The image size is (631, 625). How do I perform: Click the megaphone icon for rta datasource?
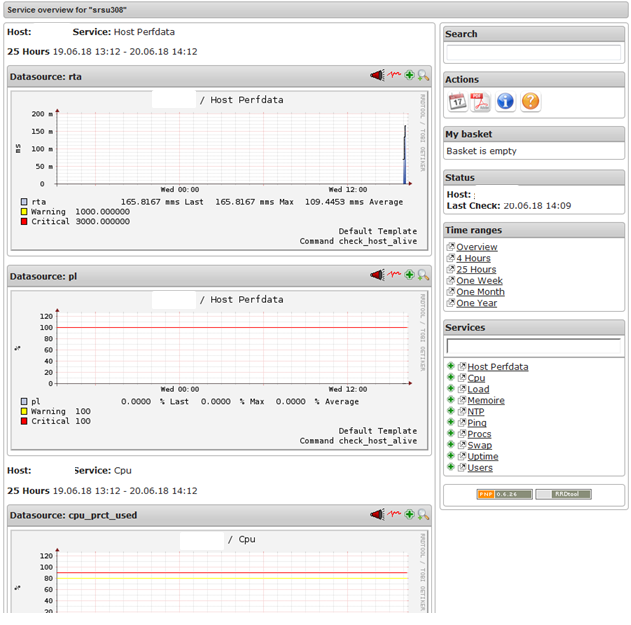tap(377, 76)
